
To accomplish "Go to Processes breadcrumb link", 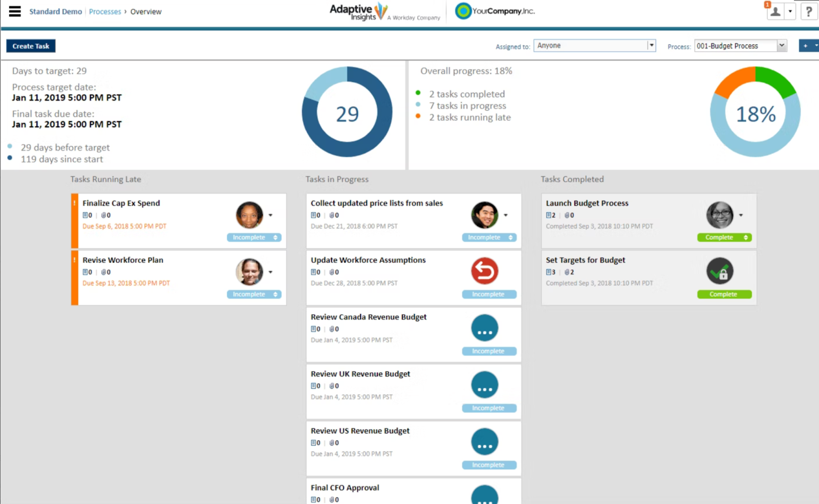I will point(105,11).
